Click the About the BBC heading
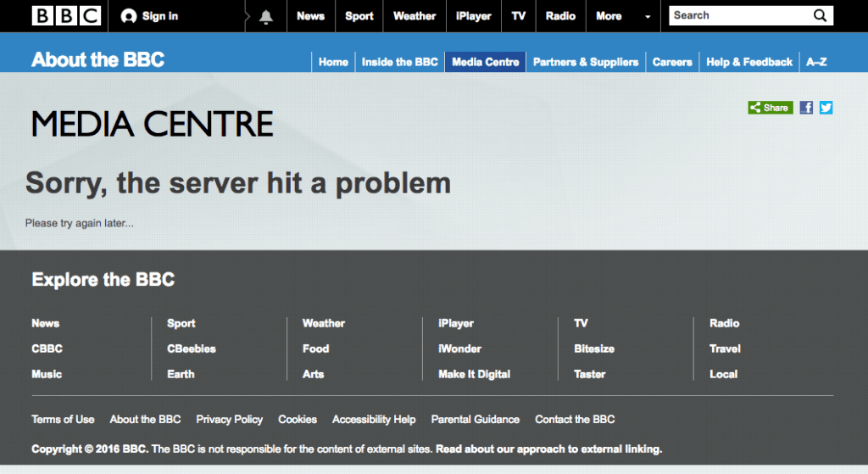This screenshot has width=868, height=474. pos(98,59)
